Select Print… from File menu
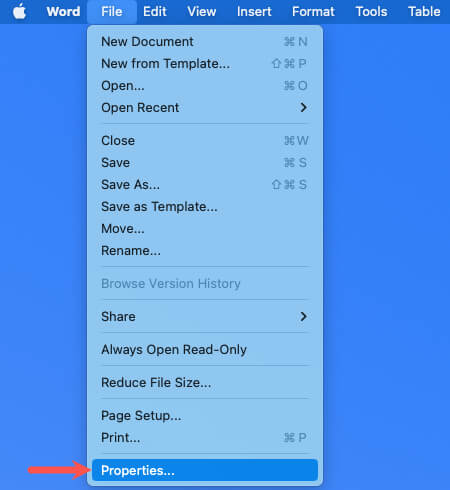 pyautogui.click(x=205, y=438)
